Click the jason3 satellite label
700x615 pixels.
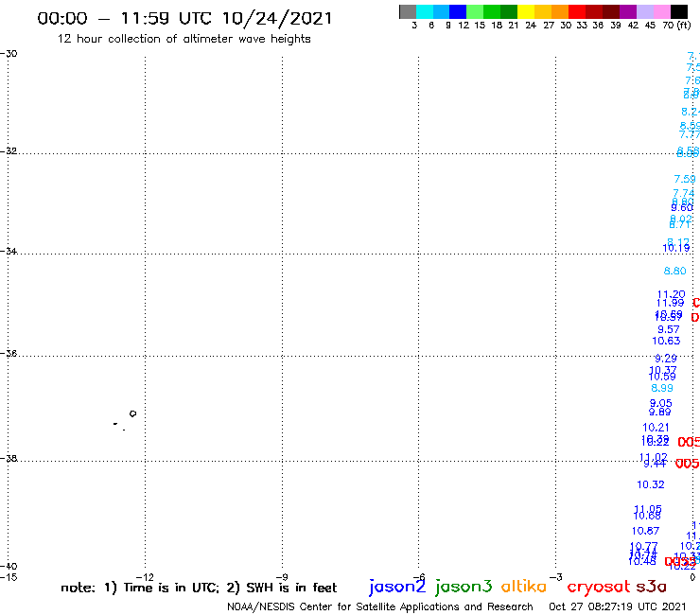coord(464,587)
